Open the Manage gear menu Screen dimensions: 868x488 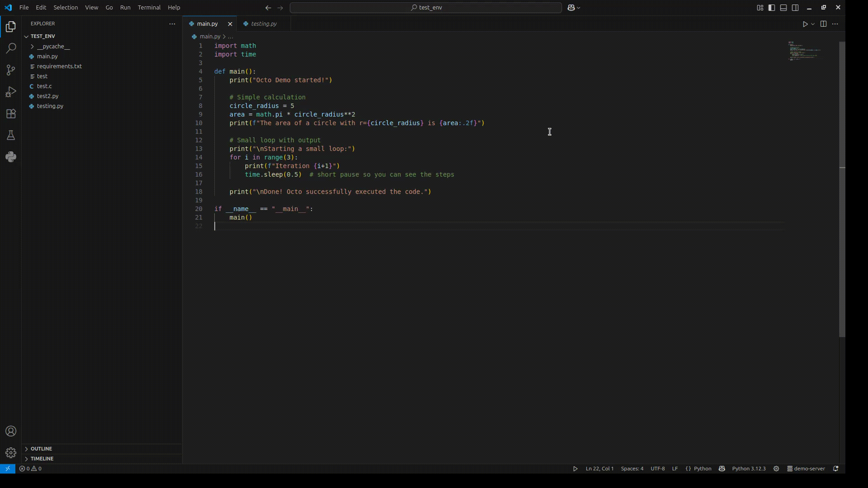(11, 453)
